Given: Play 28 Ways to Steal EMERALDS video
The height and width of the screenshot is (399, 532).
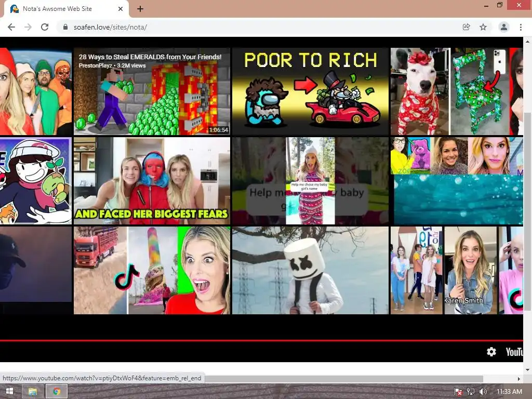Looking at the screenshot, I should (x=152, y=91).
